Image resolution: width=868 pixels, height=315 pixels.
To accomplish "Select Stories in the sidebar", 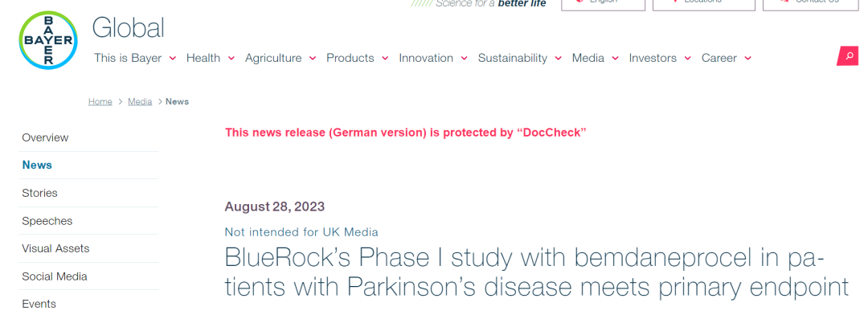I will [x=40, y=193].
